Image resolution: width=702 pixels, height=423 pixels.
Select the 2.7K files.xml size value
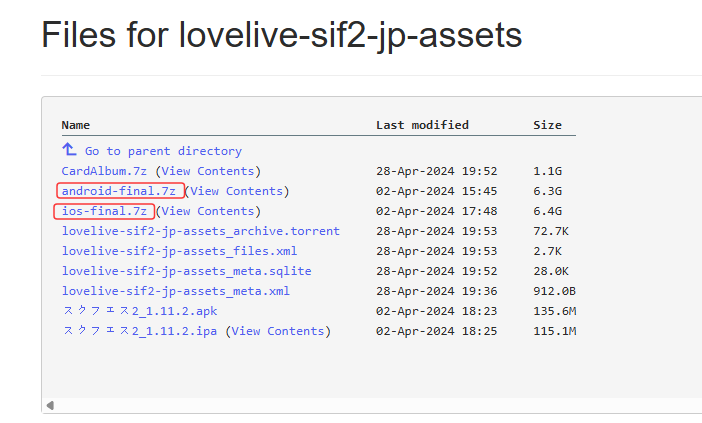547,251
